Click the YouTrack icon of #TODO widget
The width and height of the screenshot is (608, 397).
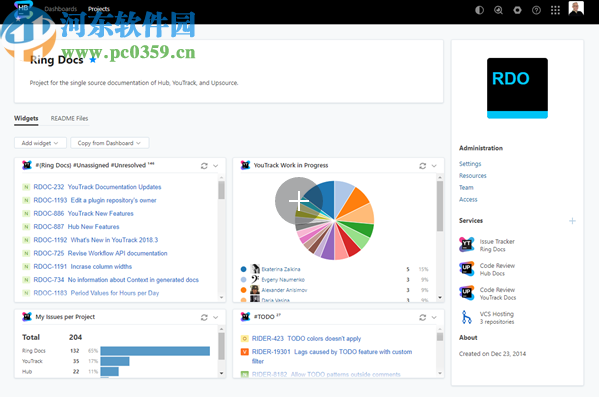tap(245, 317)
